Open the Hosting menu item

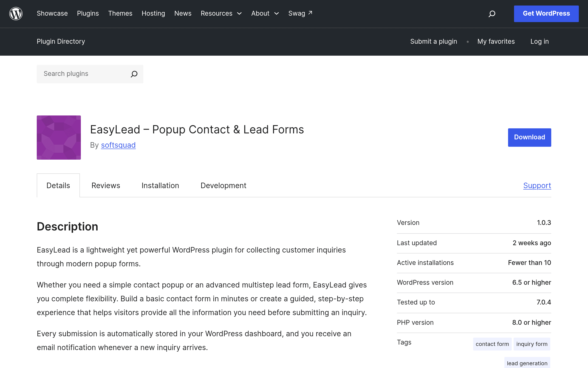[153, 13]
